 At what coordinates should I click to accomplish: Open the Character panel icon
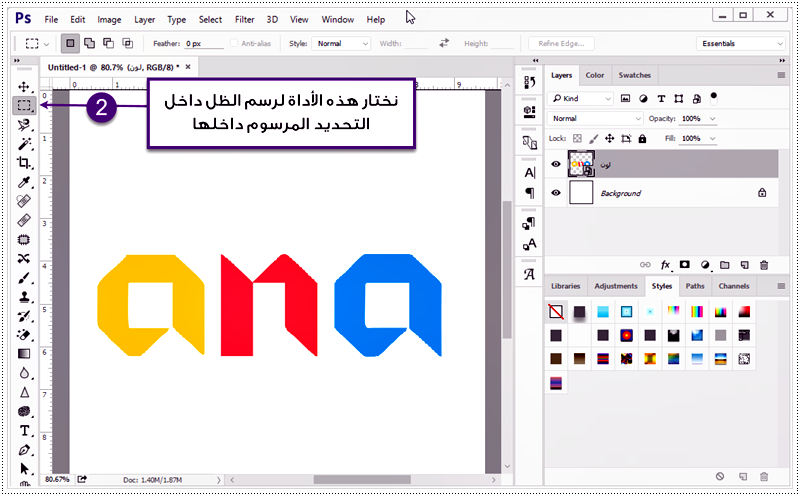click(530, 173)
